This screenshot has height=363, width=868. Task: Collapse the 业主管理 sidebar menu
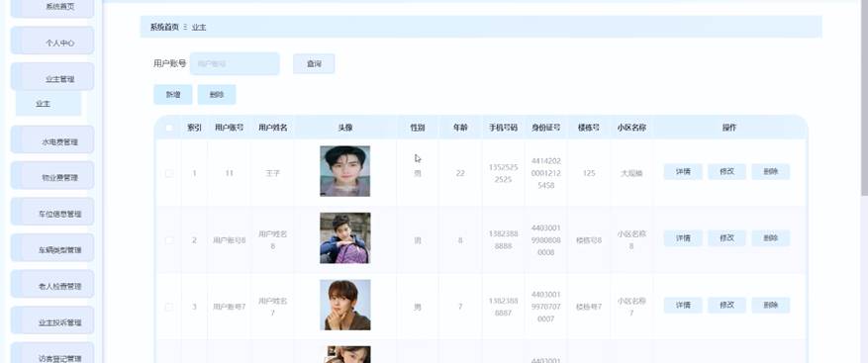coord(52,77)
